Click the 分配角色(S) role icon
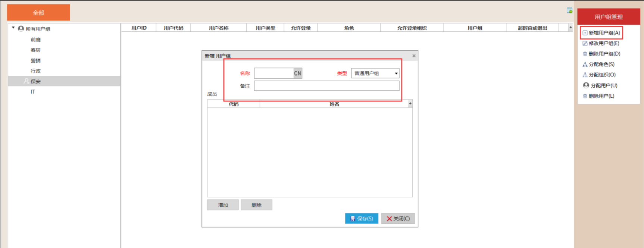Viewport: 644px width, 248px height. point(585,65)
